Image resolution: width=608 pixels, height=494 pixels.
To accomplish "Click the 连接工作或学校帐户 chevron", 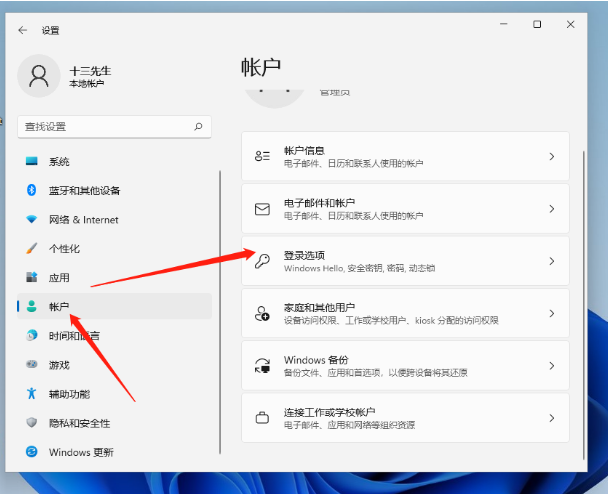I will (x=552, y=418).
